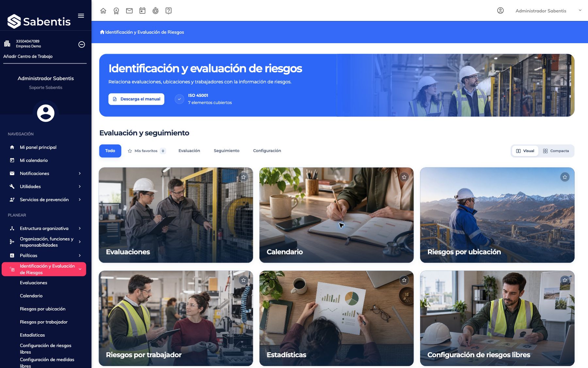The image size is (588, 368).
Task: Expand Servicios de prevención menu
Action: 46,200
